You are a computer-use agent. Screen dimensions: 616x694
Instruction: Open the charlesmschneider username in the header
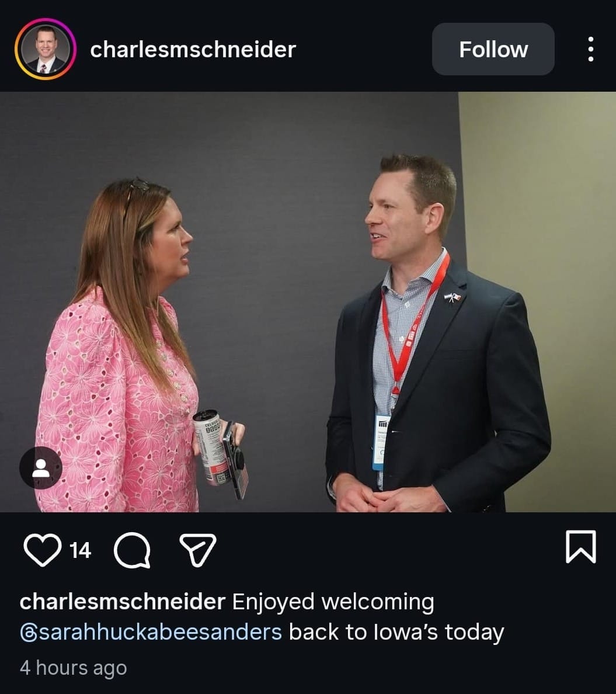(193, 50)
